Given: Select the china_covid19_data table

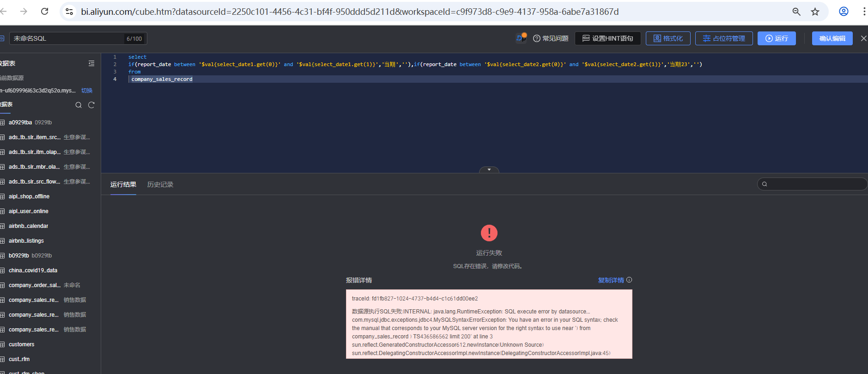Looking at the screenshot, I should coord(33,270).
